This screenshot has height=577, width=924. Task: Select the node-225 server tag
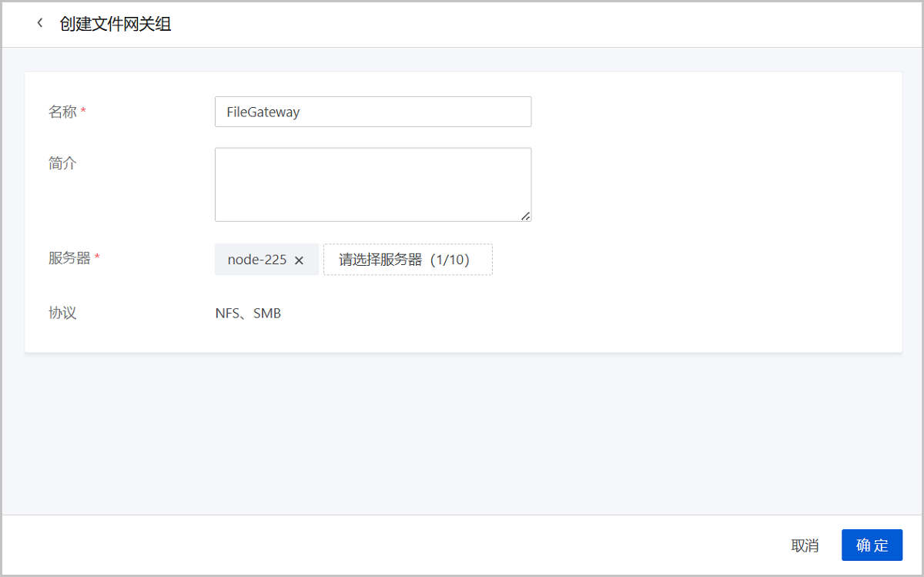click(266, 260)
